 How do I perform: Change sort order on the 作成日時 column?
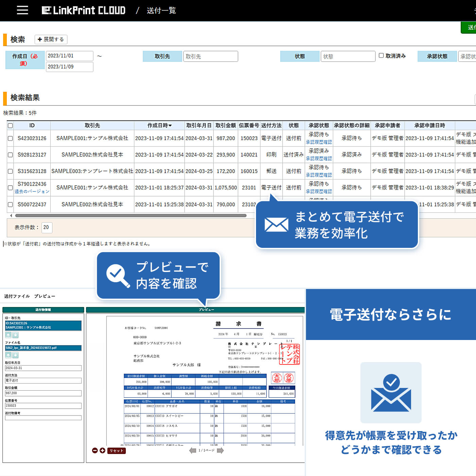pos(159,125)
